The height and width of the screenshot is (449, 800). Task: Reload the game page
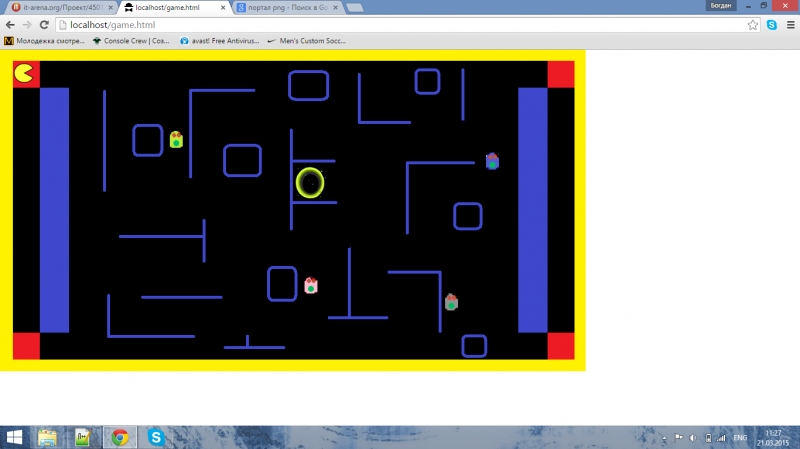pyautogui.click(x=44, y=24)
